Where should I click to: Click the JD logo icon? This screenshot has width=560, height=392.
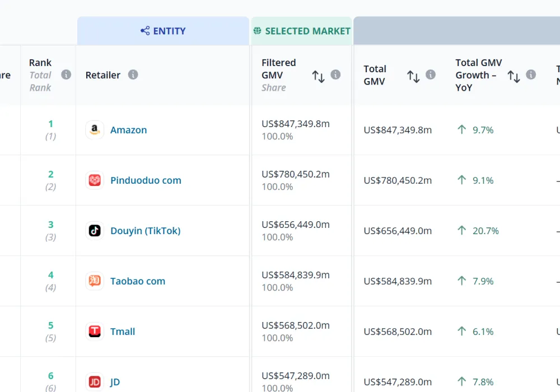[95, 382]
